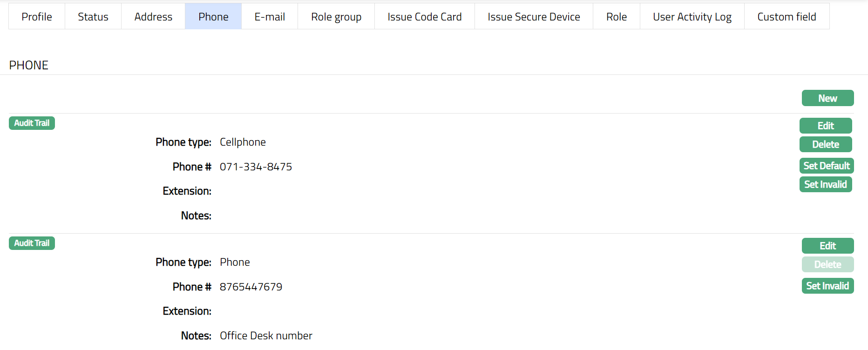Image resolution: width=868 pixels, height=350 pixels.
Task: Mark the Cellphone number invalid
Action: pyautogui.click(x=826, y=184)
